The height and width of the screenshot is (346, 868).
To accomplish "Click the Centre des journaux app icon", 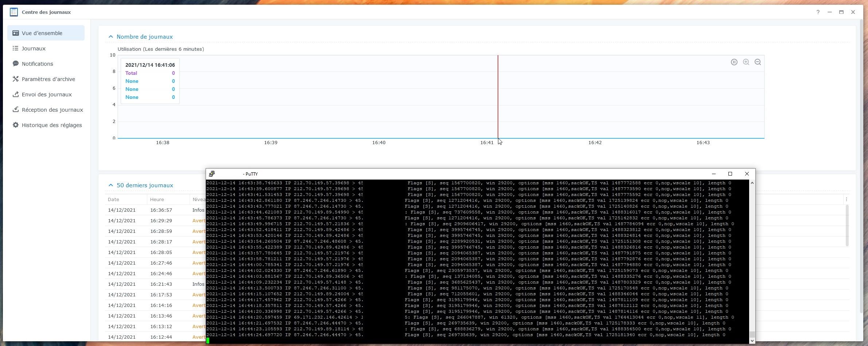I will click(14, 12).
